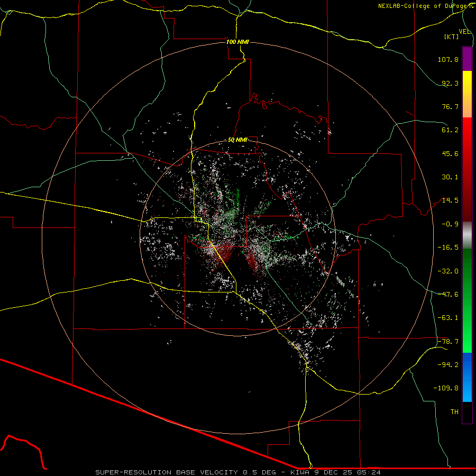Pick the gray near-zero segment of the color bar

point(467,235)
